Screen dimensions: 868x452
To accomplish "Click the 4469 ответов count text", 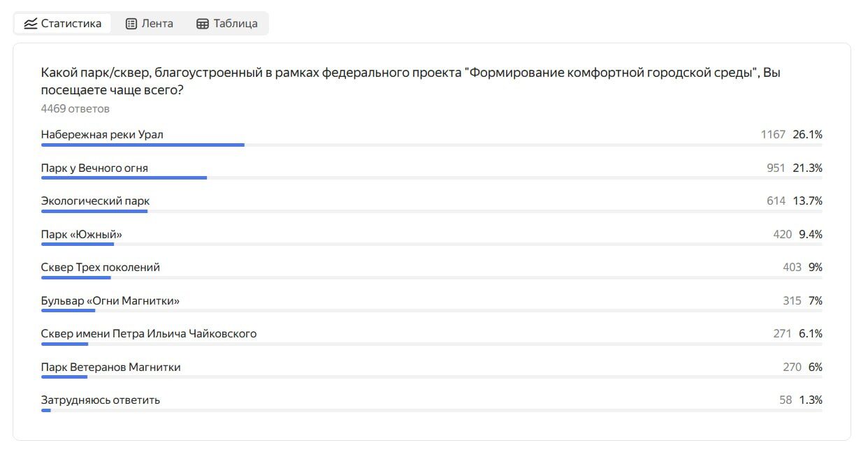I will click(75, 109).
